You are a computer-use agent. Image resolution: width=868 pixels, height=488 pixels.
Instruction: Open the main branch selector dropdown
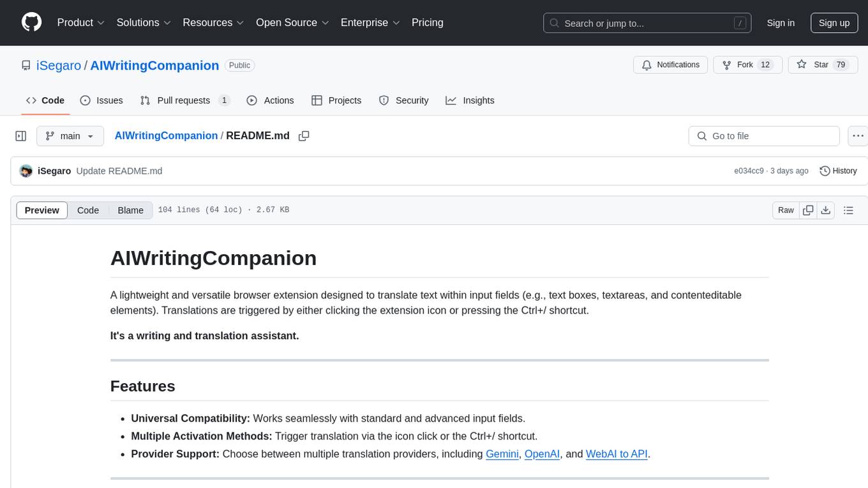(70, 136)
